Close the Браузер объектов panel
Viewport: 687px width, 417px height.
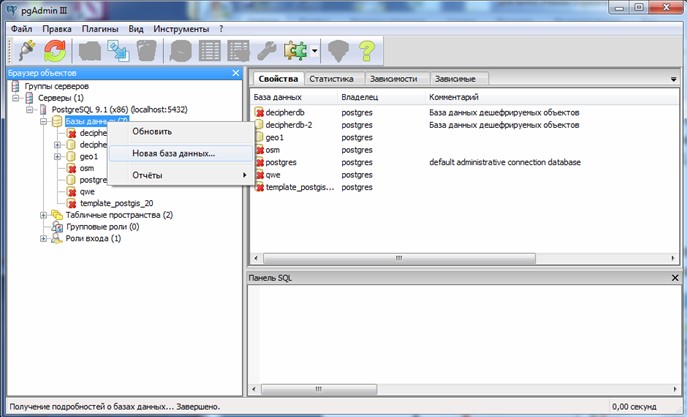pyautogui.click(x=236, y=73)
